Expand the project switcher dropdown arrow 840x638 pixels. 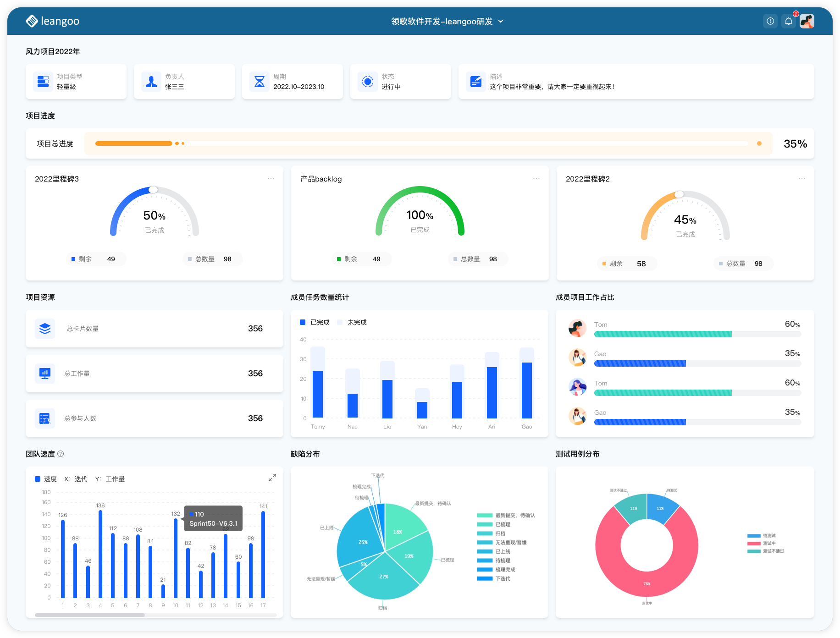point(501,22)
